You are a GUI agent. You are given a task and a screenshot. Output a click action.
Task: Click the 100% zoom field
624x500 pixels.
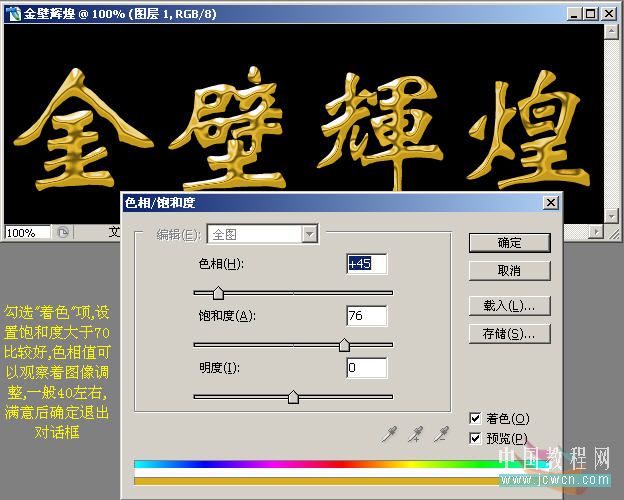pyautogui.click(x=25, y=232)
